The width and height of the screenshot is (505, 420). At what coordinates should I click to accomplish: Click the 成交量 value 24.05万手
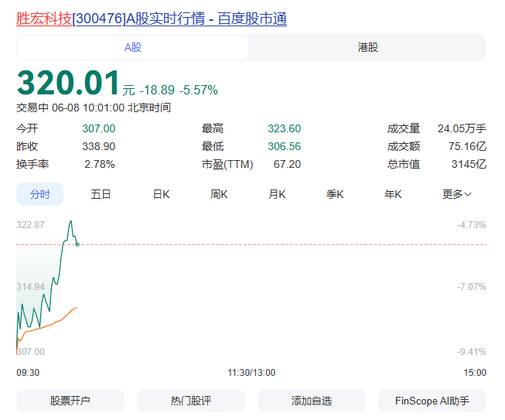[x=462, y=128]
